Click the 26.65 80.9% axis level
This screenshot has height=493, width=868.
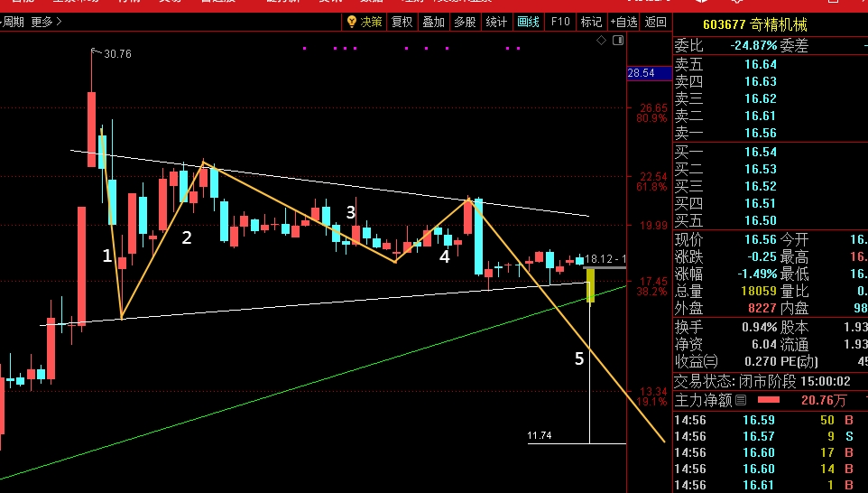[x=653, y=113]
